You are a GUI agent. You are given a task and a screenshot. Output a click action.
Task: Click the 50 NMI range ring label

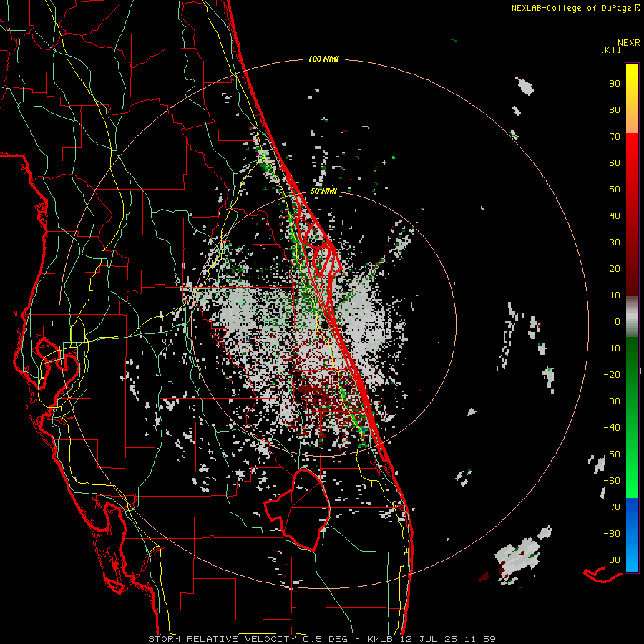coord(323,191)
